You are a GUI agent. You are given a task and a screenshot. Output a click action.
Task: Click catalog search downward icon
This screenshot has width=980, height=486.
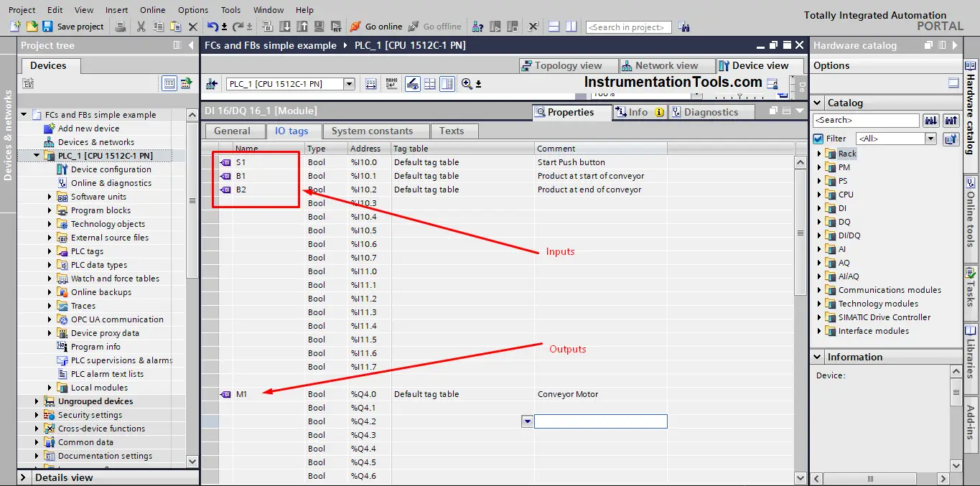[x=931, y=121]
